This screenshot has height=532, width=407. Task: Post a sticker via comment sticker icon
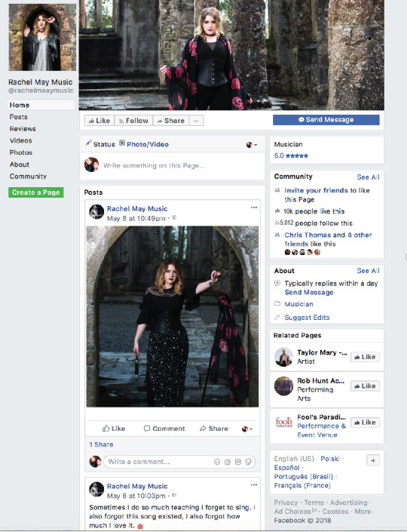tap(249, 462)
